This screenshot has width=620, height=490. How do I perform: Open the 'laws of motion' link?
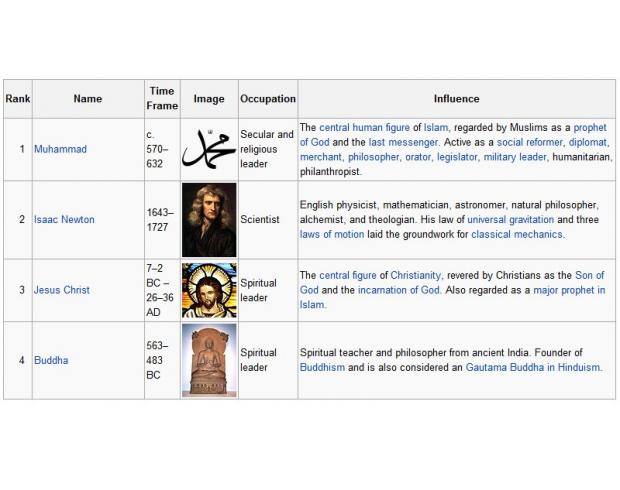[x=332, y=234]
